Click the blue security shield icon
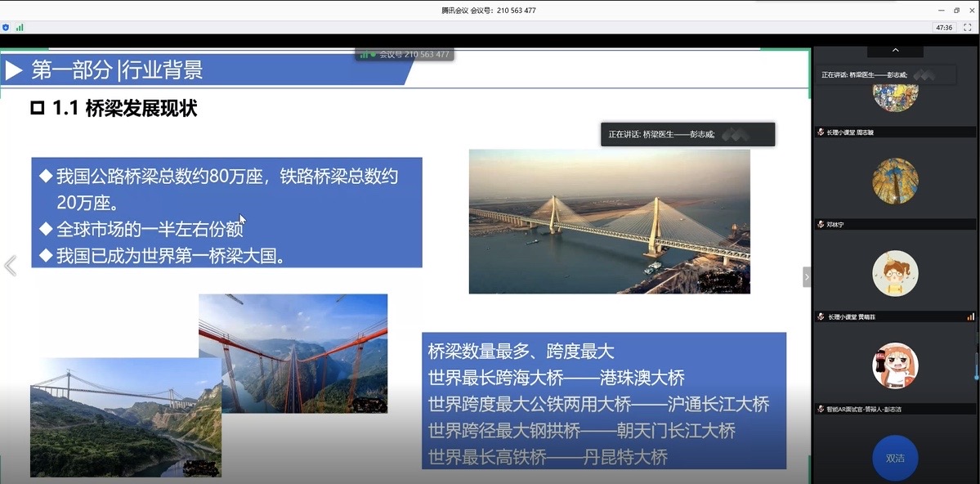This screenshot has width=980, height=484. coord(7,27)
